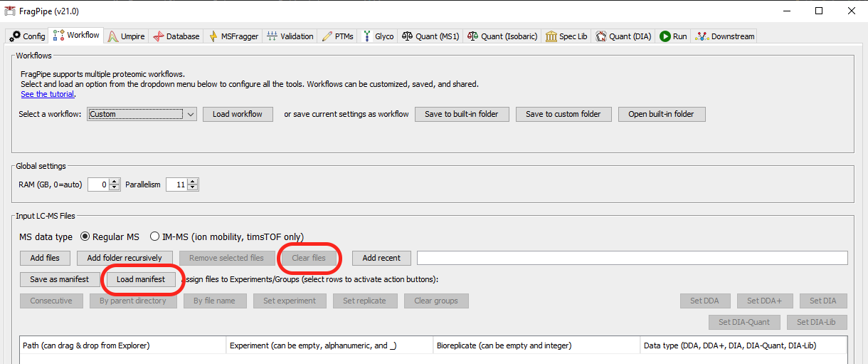
Task: Open the Validation tab
Action: pyautogui.click(x=290, y=36)
